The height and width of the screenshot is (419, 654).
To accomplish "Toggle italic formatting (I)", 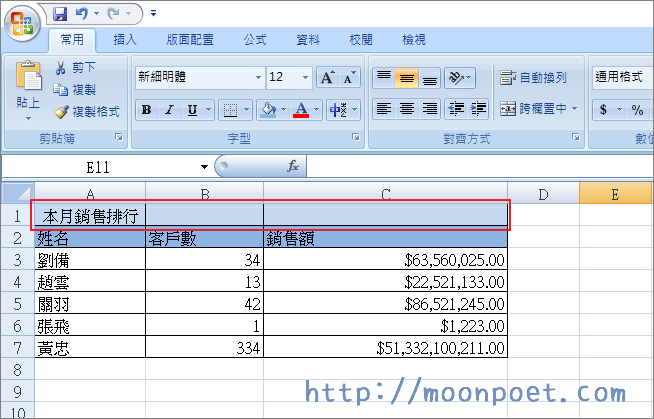I will coord(169,110).
